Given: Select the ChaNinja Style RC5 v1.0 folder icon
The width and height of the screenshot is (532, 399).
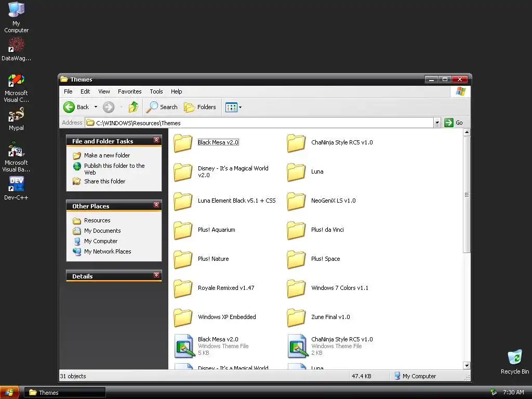Looking at the screenshot, I should click(296, 143).
